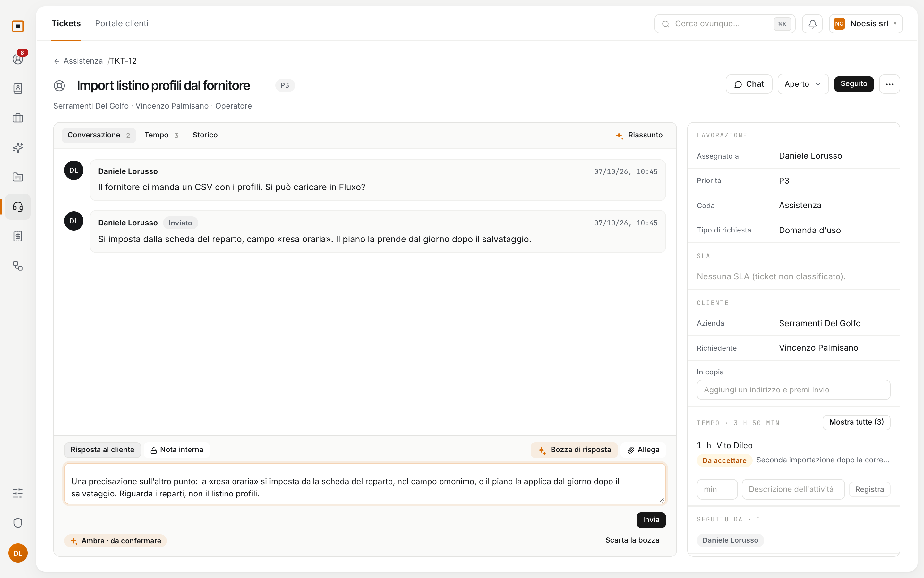Click the In copia address field
The image size is (924, 578).
tap(793, 390)
